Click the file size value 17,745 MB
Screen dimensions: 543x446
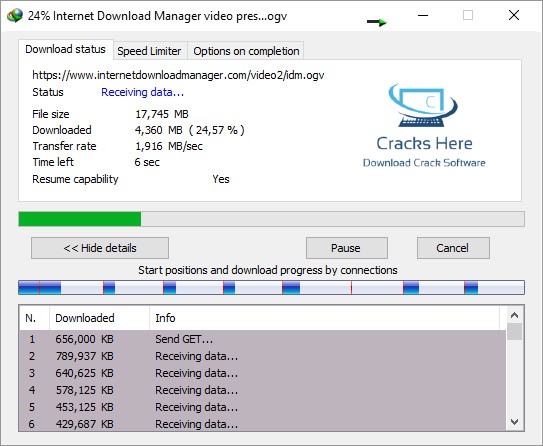pos(162,114)
